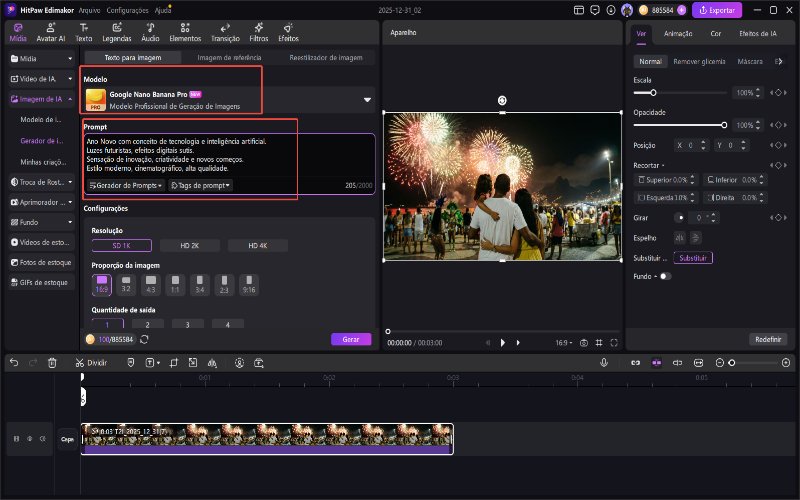Open the Legendas subtitles tool
Viewport: 800px width, 500px height.
tap(117, 32)
